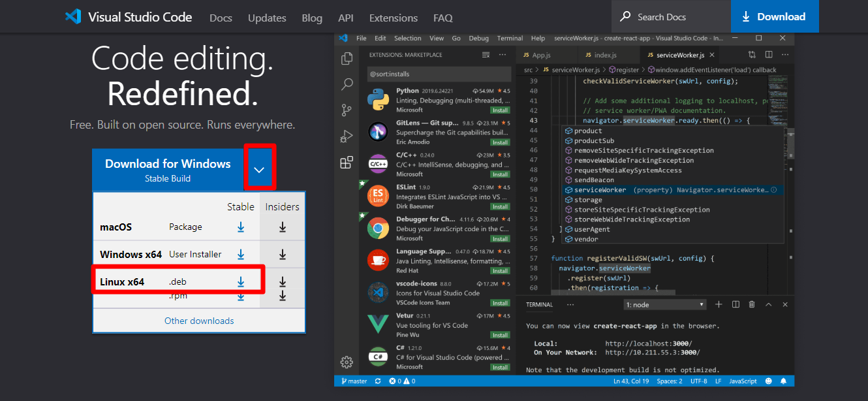Click the split editor icon
This screenshot has width=868, height=401.
[769, 55]
